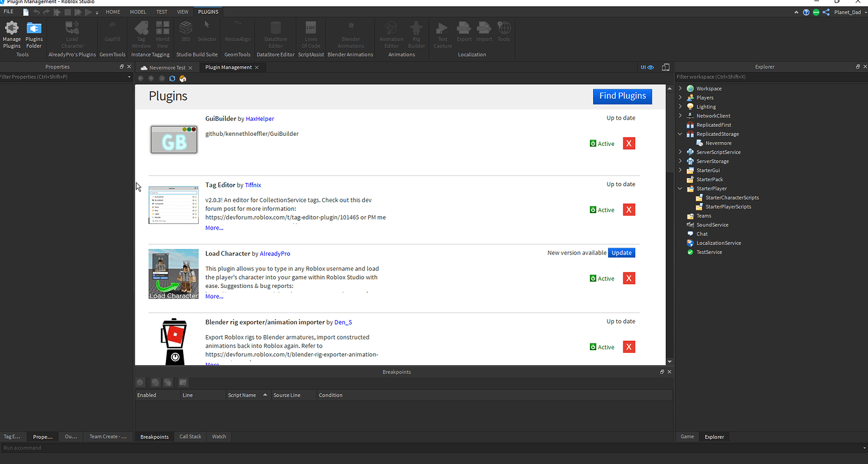Open the Animation Editor plugin
The width and height of the screenshot is (868, 464).
(x=391, y=35)
